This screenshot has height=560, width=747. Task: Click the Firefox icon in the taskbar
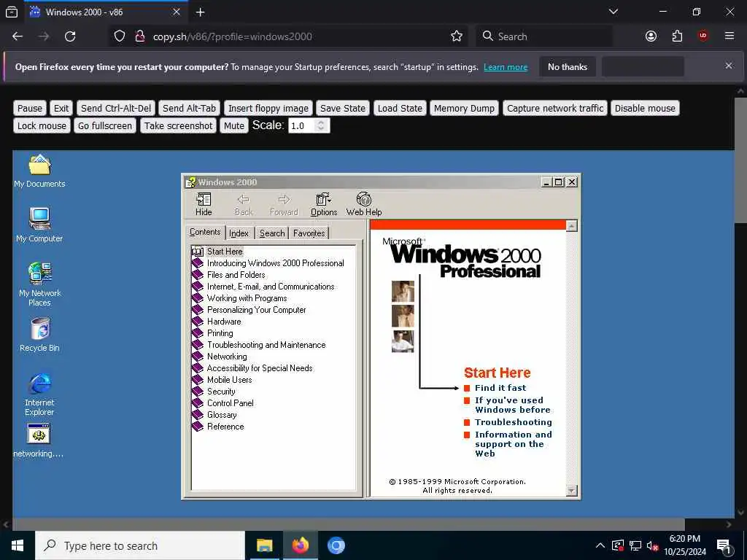click(300, 545)
